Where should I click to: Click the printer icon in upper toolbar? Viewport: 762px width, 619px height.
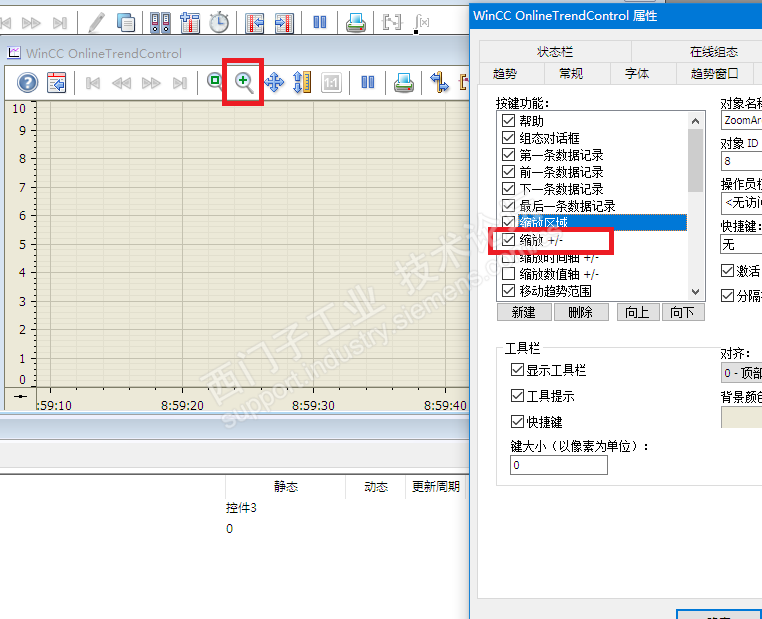356,22
